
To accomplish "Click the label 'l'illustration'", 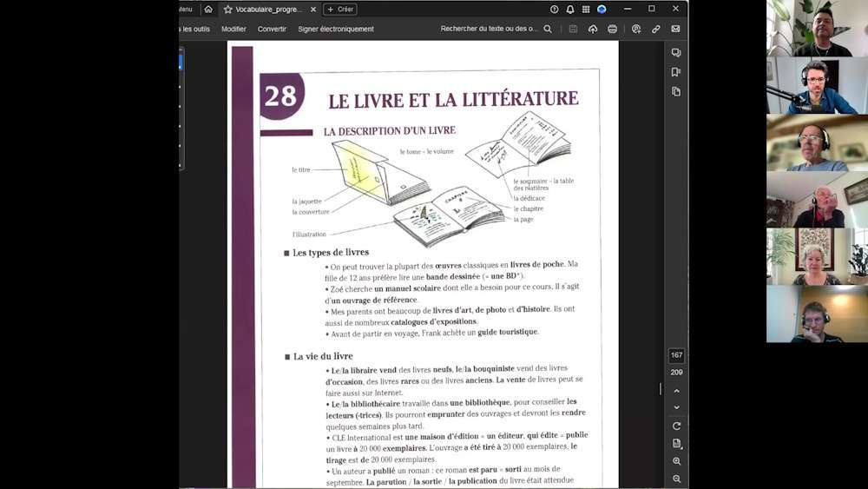I will tap(309, 235).
